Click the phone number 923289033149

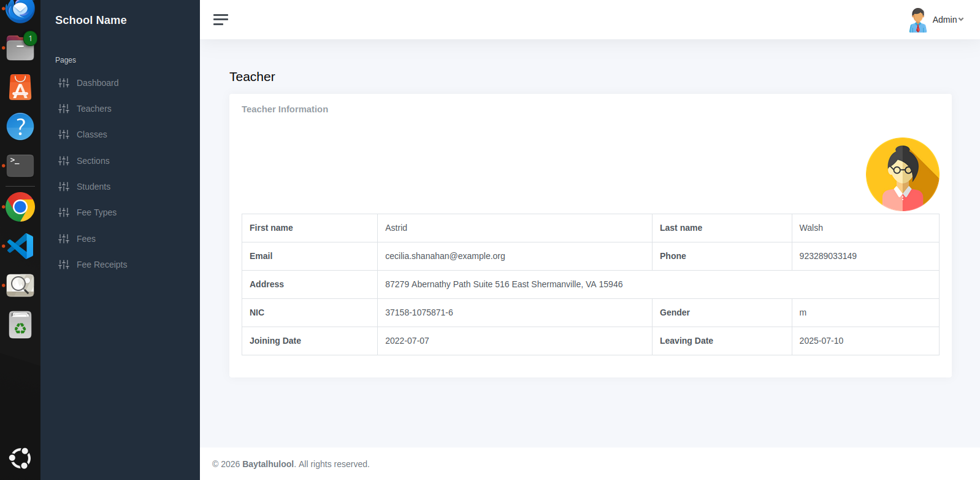click(828, 256)
